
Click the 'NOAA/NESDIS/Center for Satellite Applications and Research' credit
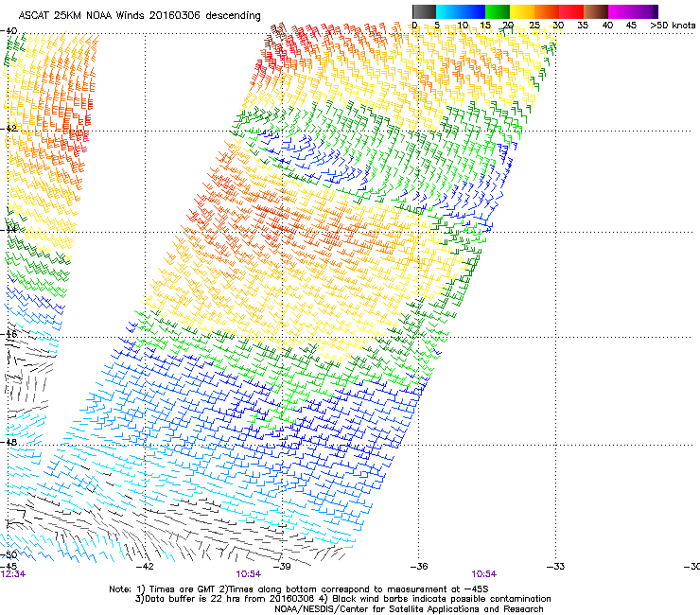pos(409,609)
